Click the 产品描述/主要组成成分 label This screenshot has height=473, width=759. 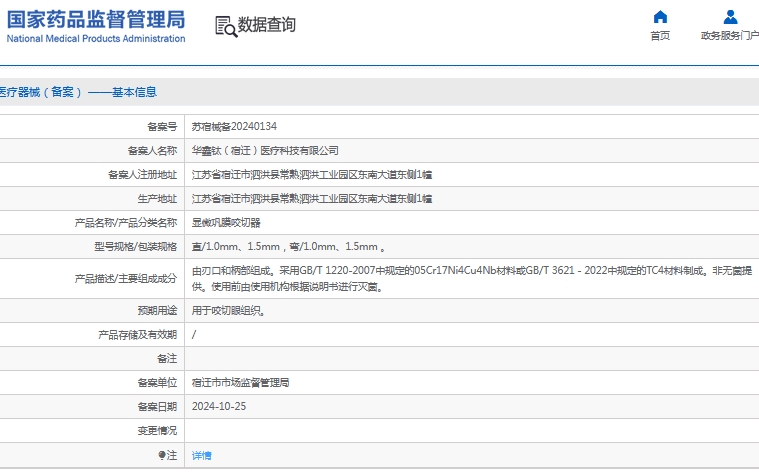(x=126, y=279)
